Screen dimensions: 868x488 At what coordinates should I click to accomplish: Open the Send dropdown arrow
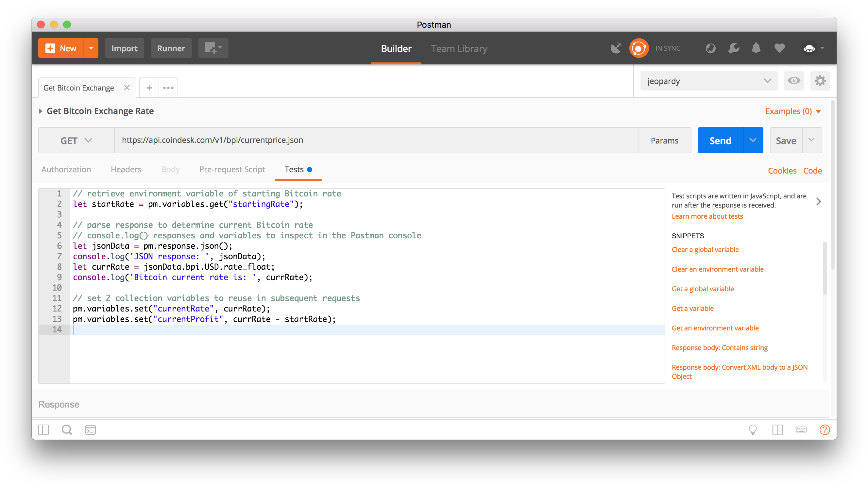753,140
